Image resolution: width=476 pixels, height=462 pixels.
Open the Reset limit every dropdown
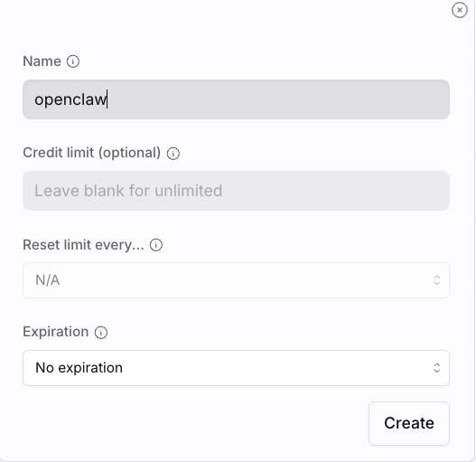(x=236, y=280)
